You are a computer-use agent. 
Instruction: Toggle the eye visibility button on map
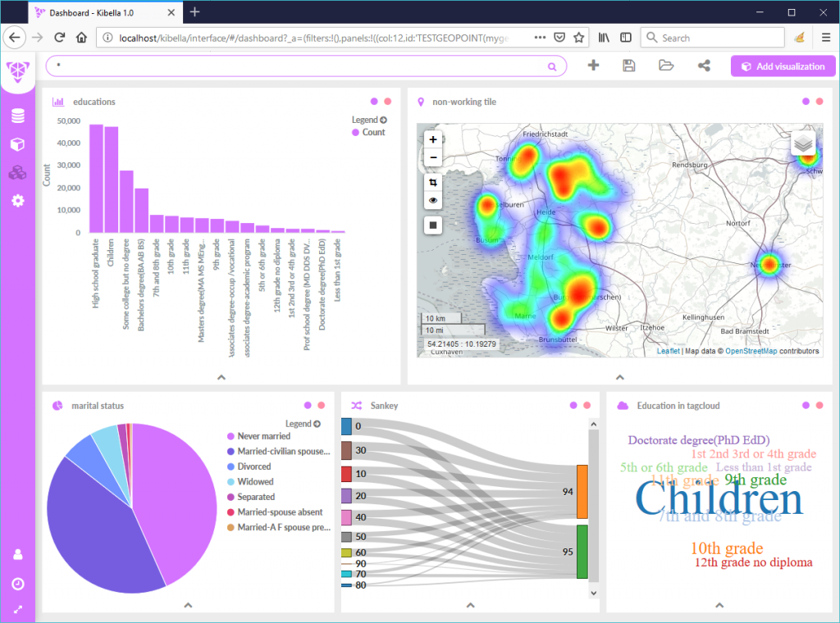pyautogui.click(x=433, y=200)
